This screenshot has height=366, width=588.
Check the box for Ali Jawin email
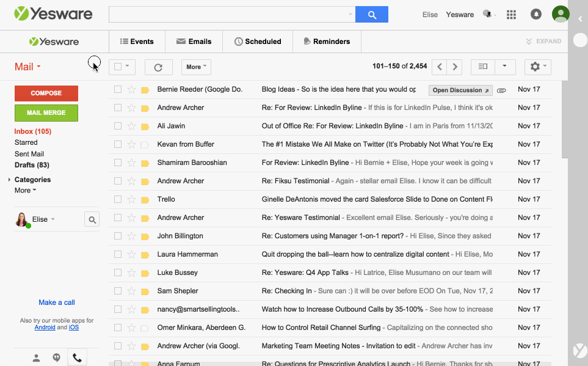tap(118, 126)
